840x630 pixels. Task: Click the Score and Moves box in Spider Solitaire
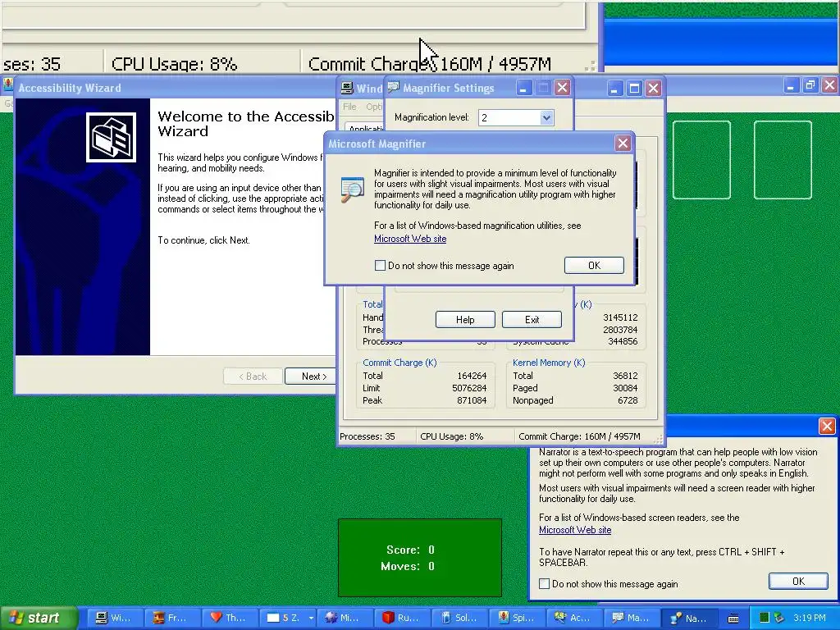420,558
